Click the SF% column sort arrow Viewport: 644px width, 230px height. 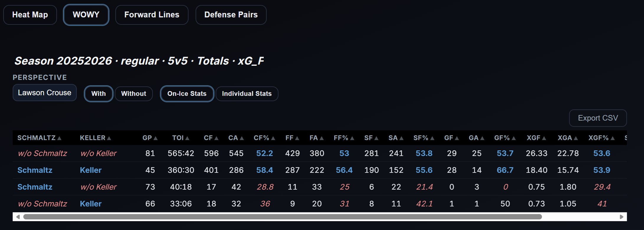(432, 138)
